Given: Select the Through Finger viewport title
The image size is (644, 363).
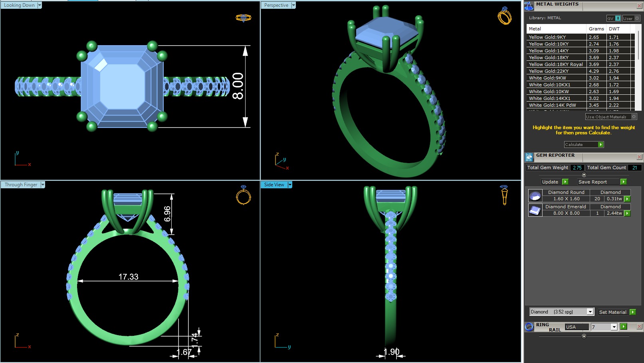Looking at the screenshot, I should 21,185.
